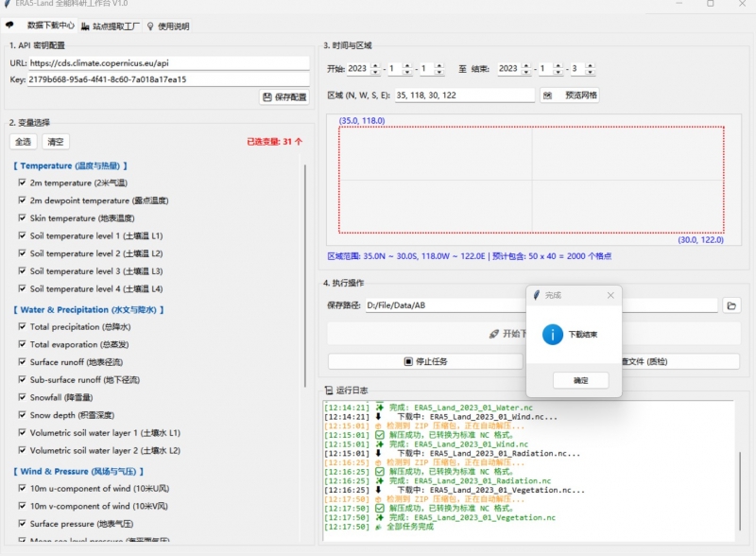Click the lightbulb icon on 使用说明 tab

click(150, 26)
